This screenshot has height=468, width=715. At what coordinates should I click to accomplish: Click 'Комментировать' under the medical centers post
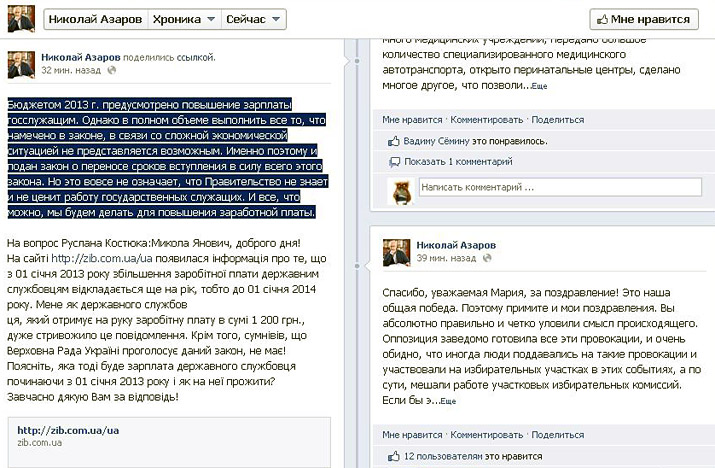pos(483,119)
